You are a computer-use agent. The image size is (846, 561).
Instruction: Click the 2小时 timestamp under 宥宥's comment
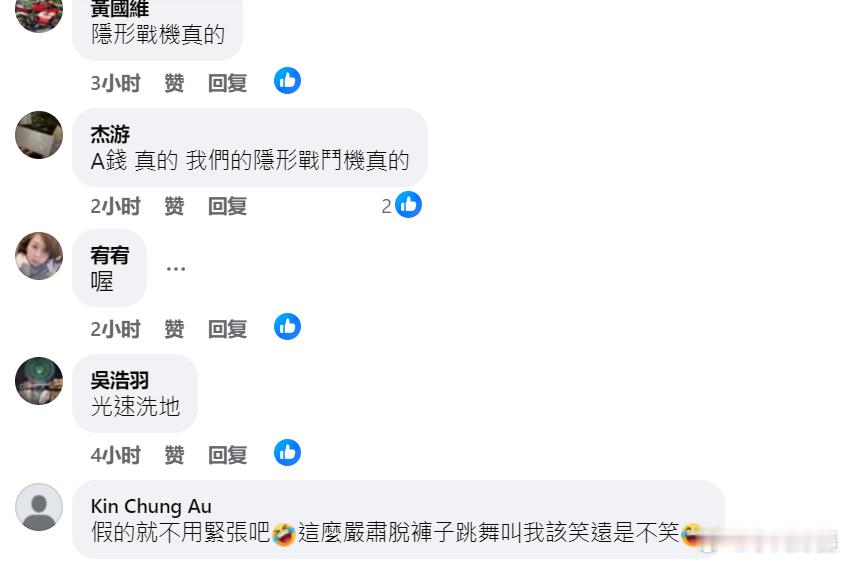(115, 329)
